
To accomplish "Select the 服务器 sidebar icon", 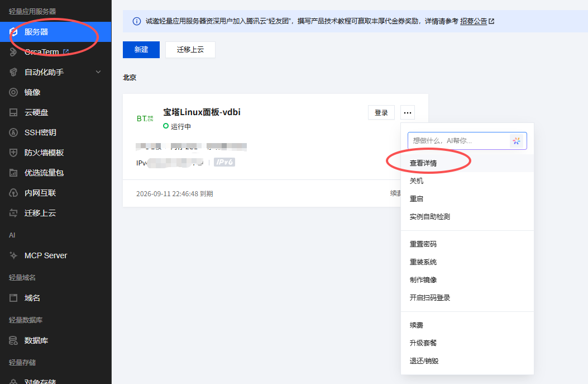I will coord(13,32).
